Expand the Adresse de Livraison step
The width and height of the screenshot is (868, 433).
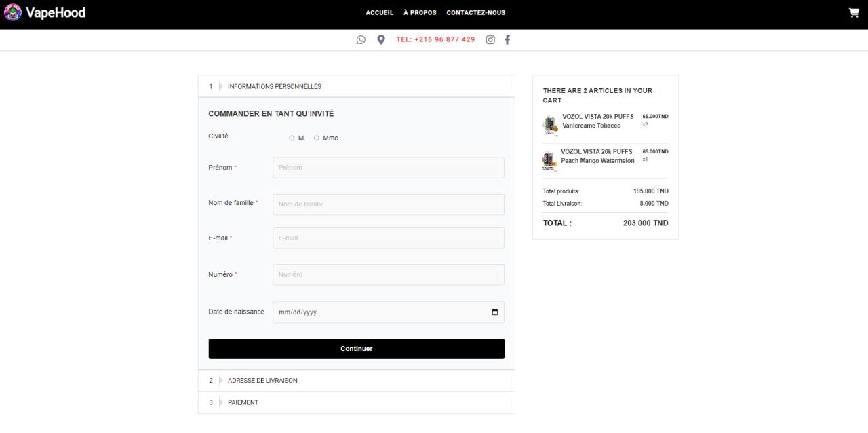262,381
